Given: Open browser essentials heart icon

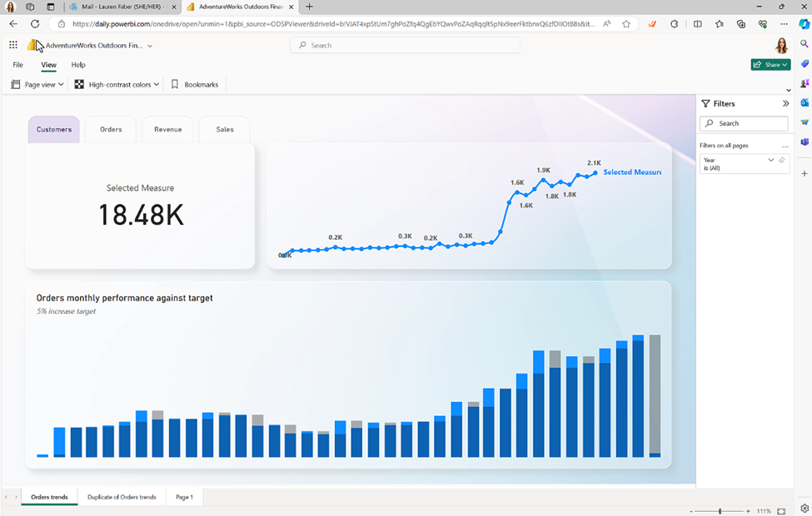Looking at the screenshot, I should [762, 24].
